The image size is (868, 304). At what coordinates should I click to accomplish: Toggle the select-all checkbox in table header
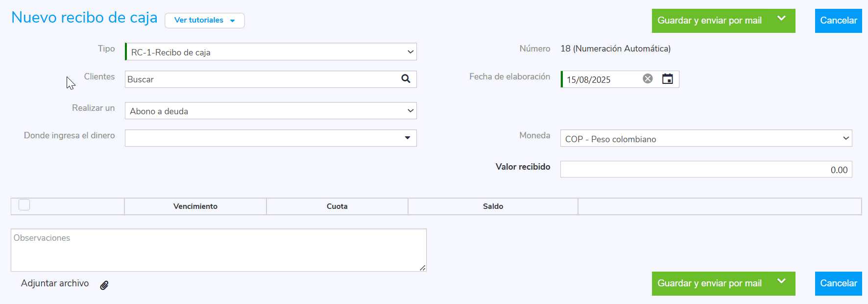[24, 205]
